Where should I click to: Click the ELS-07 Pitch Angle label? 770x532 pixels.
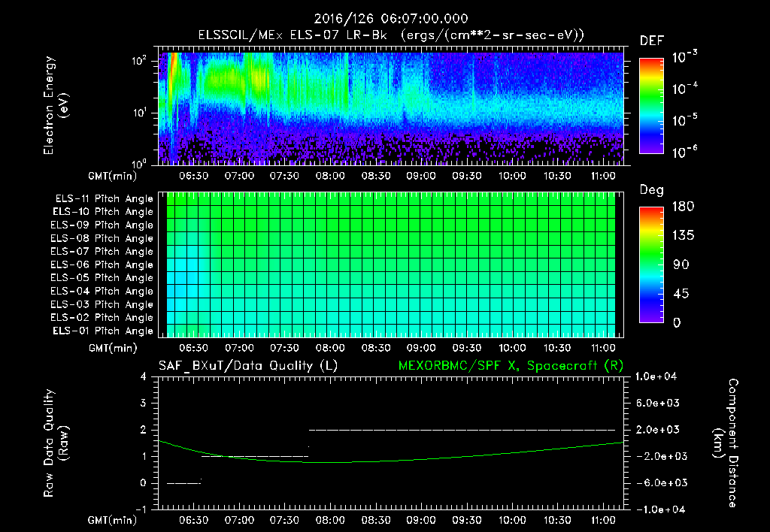102,251
